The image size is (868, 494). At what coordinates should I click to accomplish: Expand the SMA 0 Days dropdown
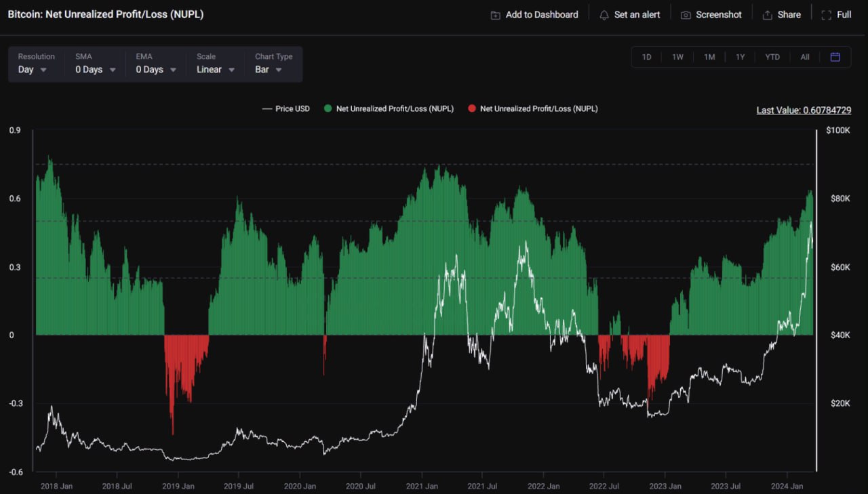96,64
